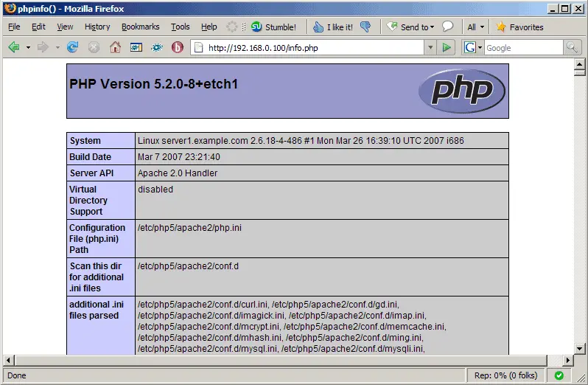This screenshot has width=588, height=385.
Task: Click the blue gear-like toolbar icon
Action: [x=157, y=47]
